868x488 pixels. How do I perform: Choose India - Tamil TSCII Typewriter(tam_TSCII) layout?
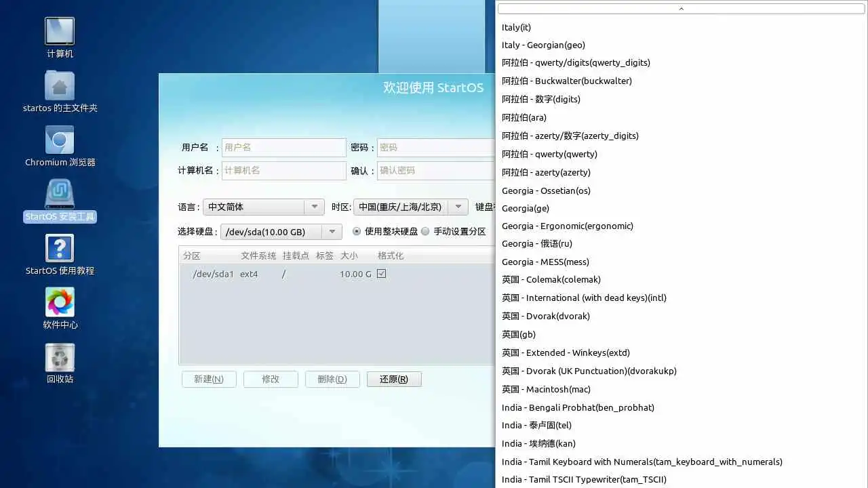[682, 479]
